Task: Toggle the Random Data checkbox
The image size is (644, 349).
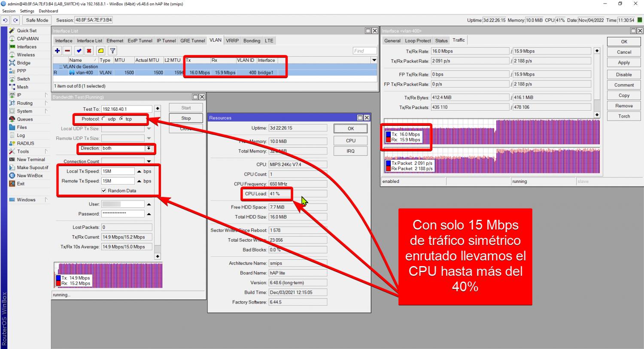Action: pyautogui.click(x=104, y=191)
